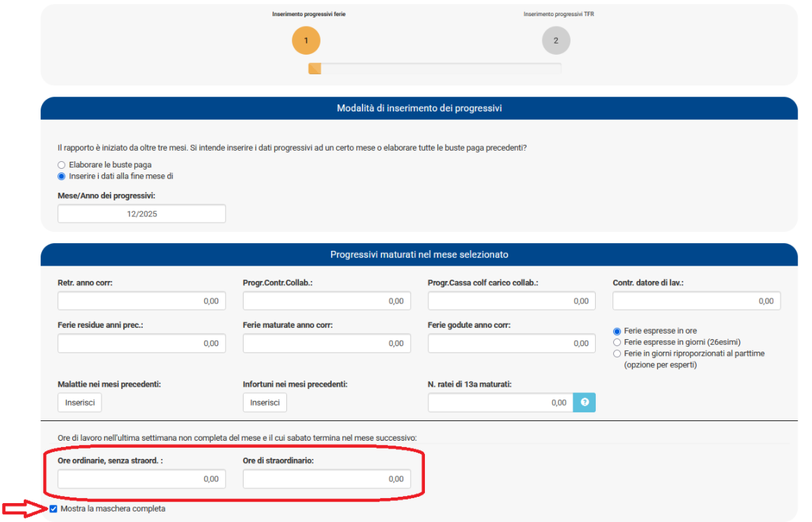Viewport: 812px width, 522px height.
Task: Choose 'Ferie in giorni riproporzionati al parttime'
Action: [x=617, y=354]
